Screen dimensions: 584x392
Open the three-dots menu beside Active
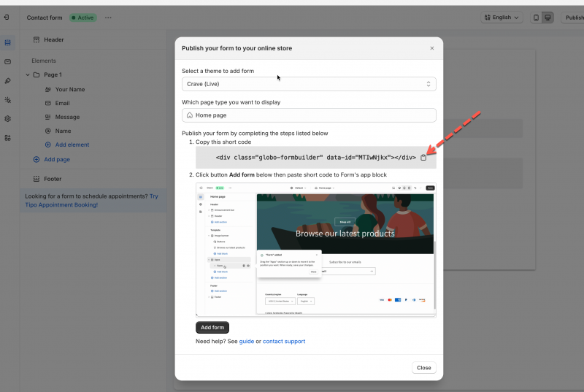[108, 18]
